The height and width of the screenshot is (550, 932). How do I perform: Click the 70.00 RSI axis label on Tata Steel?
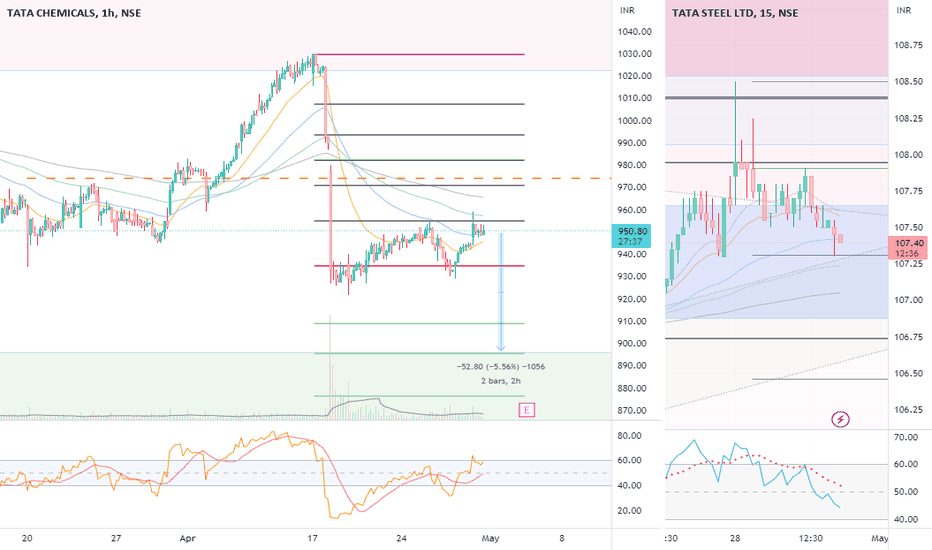(x=906, y=438)
